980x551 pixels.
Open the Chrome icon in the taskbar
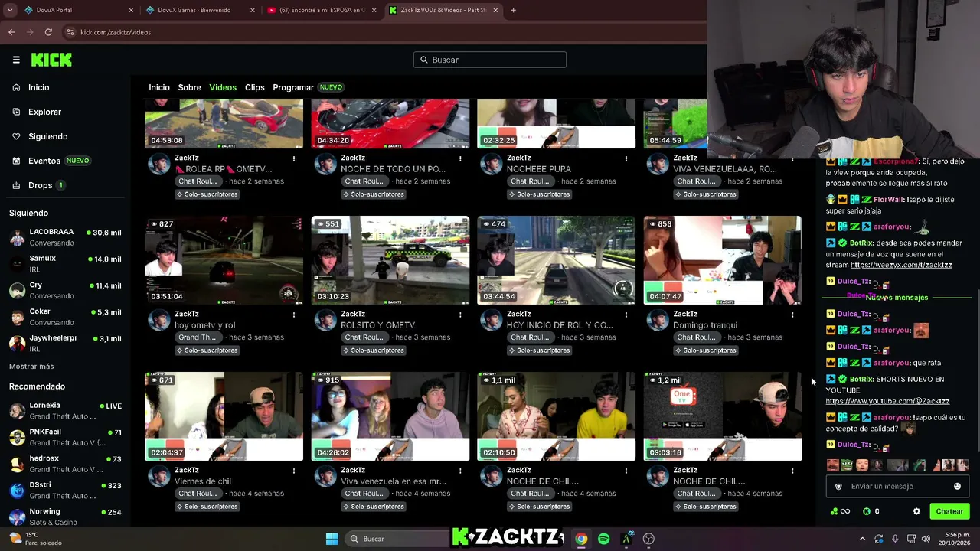pyautogui.click(x=581, y=539)
